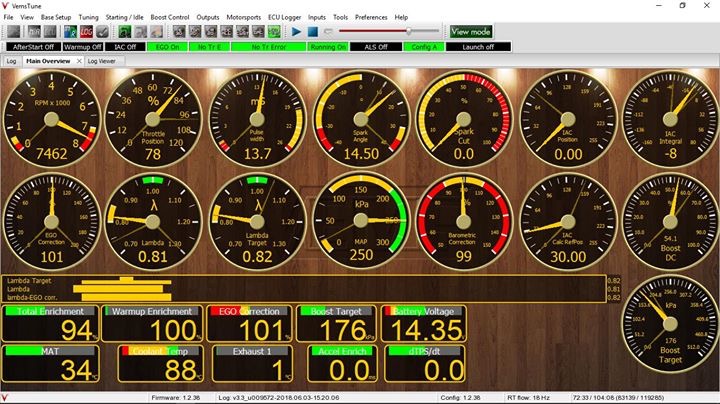Click the RT flow: 18 Hz status text
The height and width of the screenshot is (404, 720).
(529, 398)
